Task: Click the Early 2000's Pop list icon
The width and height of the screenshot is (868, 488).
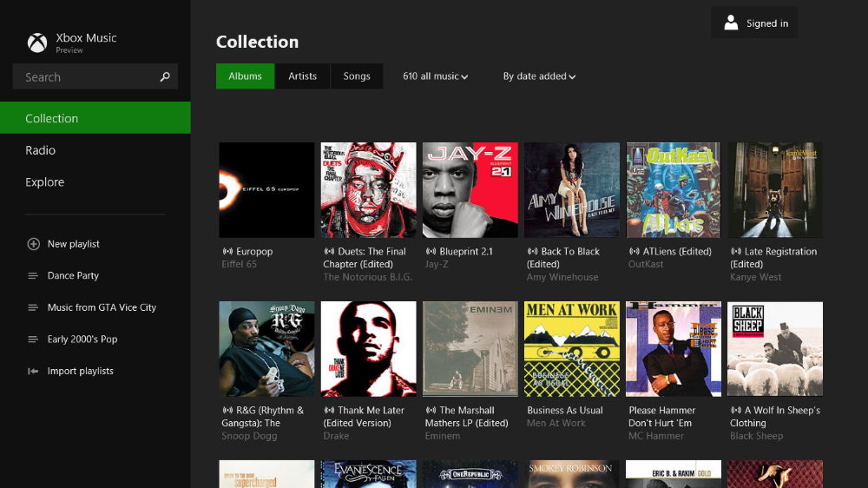Action: pyautogui.click(x=33, y=339)
